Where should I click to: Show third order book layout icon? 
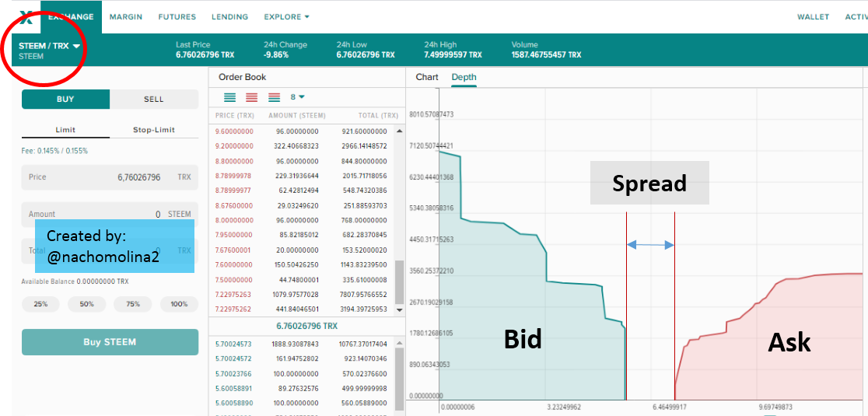(x=274, y=97)
